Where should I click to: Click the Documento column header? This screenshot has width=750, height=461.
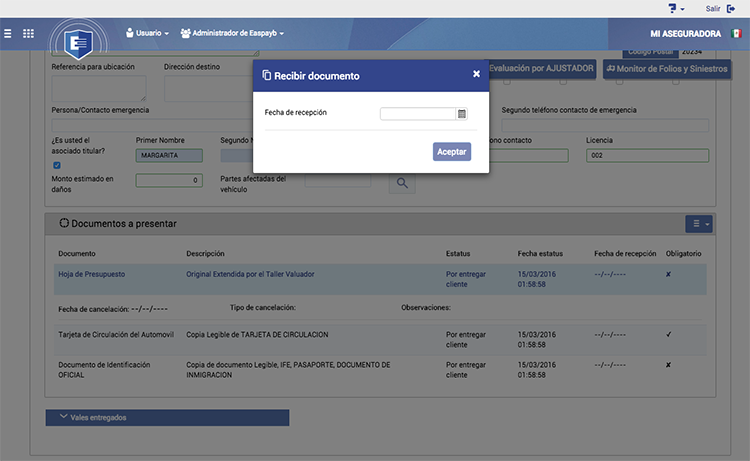click(77, 253)
